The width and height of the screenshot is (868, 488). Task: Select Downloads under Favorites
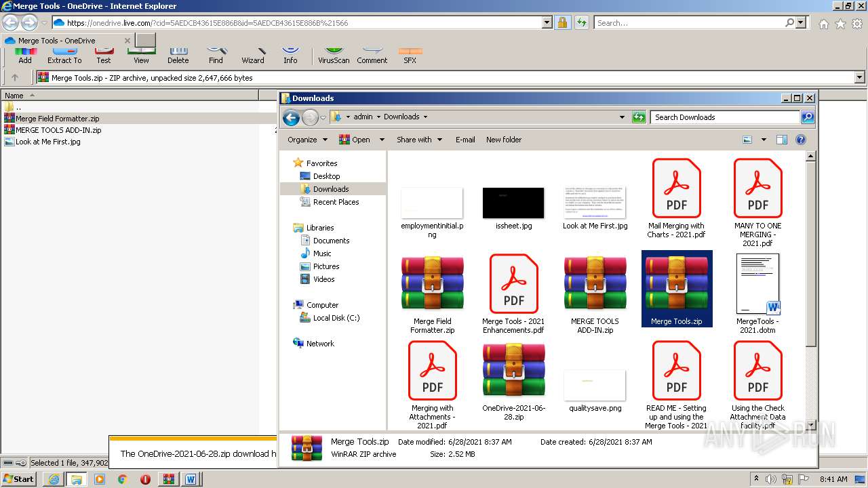click(x=324, y=189)
